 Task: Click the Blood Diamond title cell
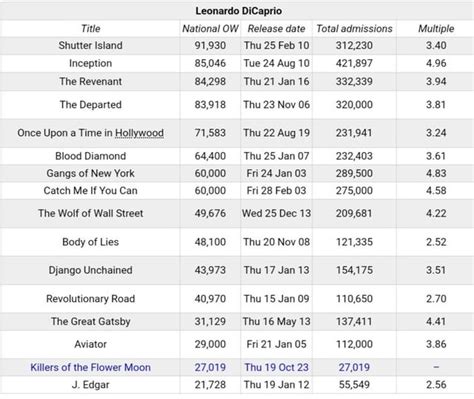pyautogui.click(x=90, y=156)
